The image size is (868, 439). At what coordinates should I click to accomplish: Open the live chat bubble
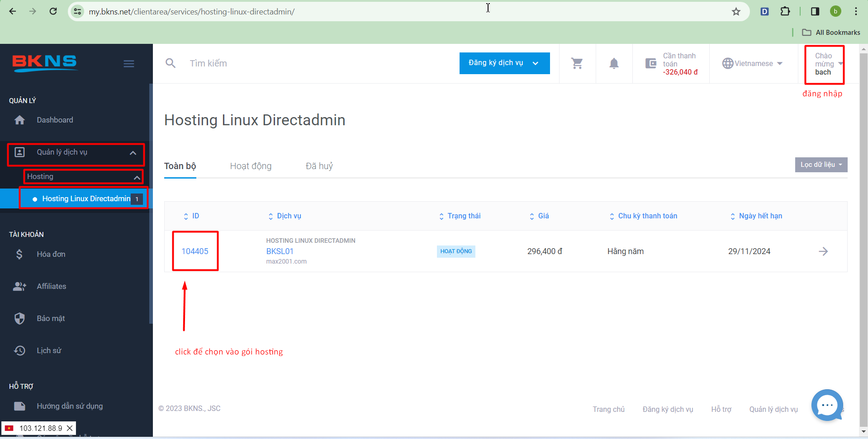coord(827,405)
